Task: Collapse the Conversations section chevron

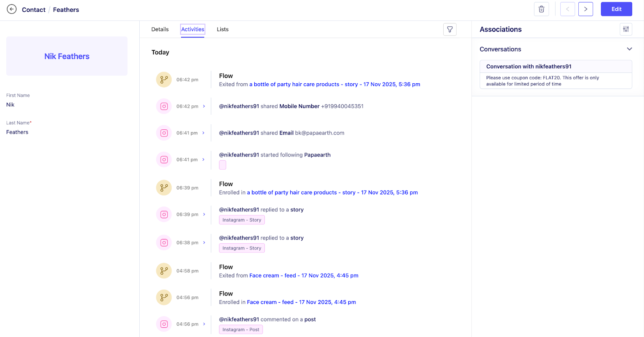Action: 629,49
